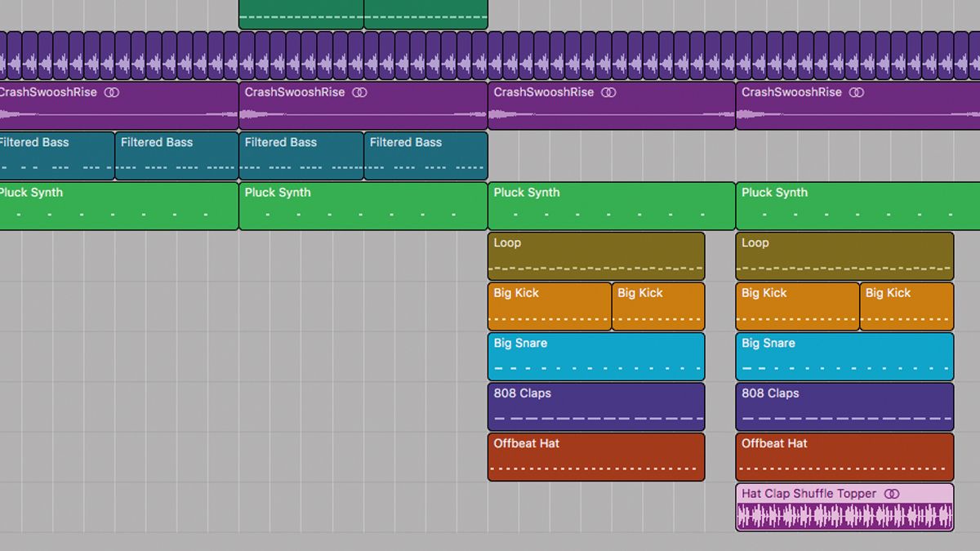This screenshot has height=551, width=980.
Task: Click the loop badge on fourth CrashSwooshRise clip
Action: point(857,92)
